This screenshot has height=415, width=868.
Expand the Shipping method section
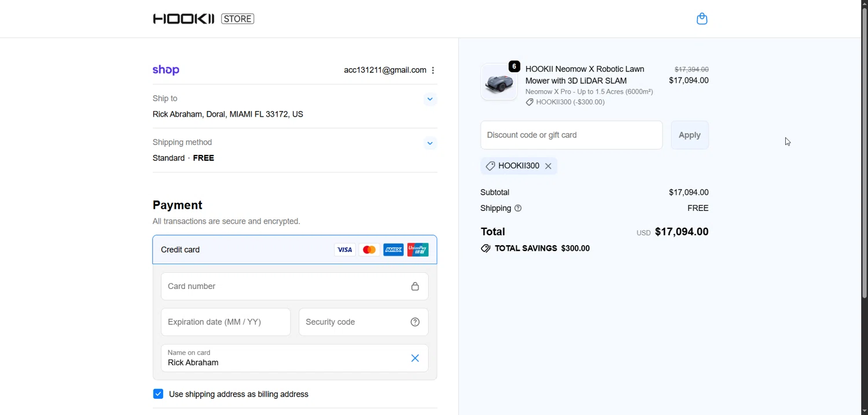[x=430, y=143]
